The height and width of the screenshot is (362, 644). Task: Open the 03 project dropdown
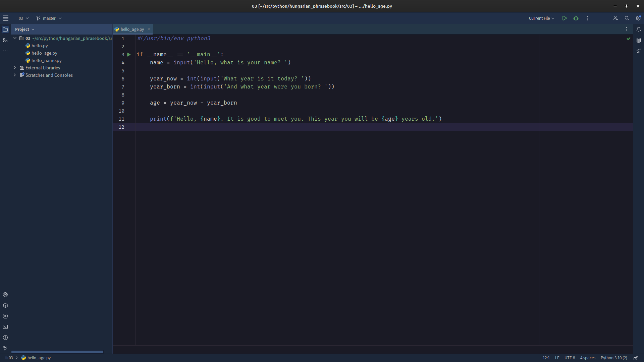click(23, 18)
